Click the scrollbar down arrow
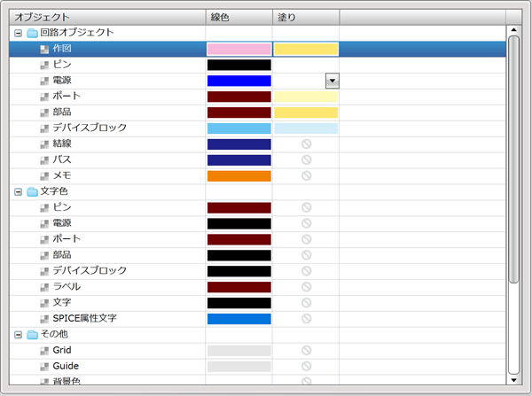Screen dimensions: 532x396 coord(513,380)
